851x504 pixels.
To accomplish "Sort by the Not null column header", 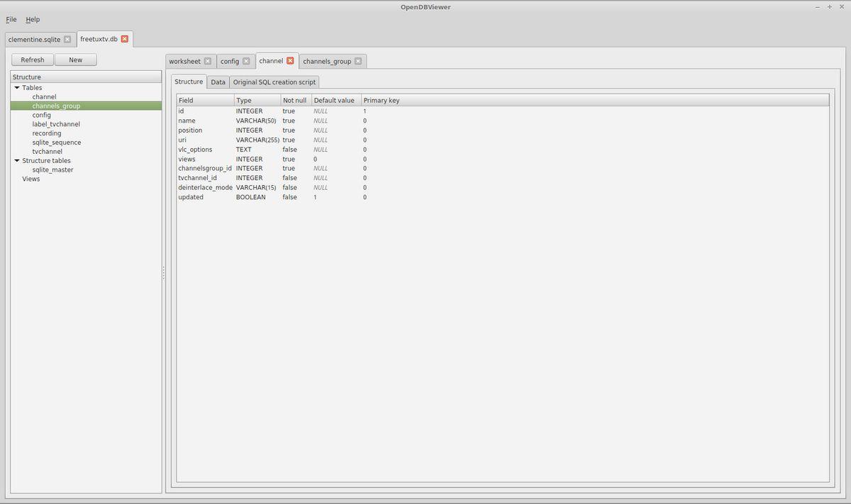I will [294, 101].
